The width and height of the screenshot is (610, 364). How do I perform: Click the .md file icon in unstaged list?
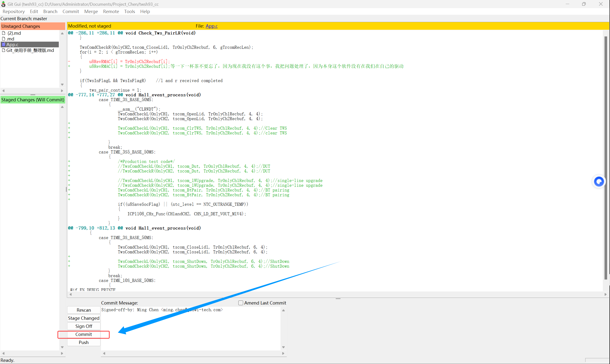tap(3, 39)
